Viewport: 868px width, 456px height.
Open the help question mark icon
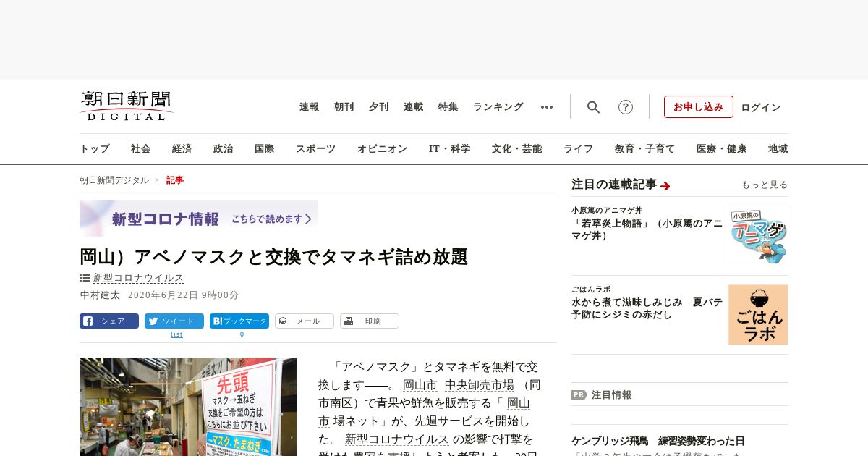click(x=626, y=107)
